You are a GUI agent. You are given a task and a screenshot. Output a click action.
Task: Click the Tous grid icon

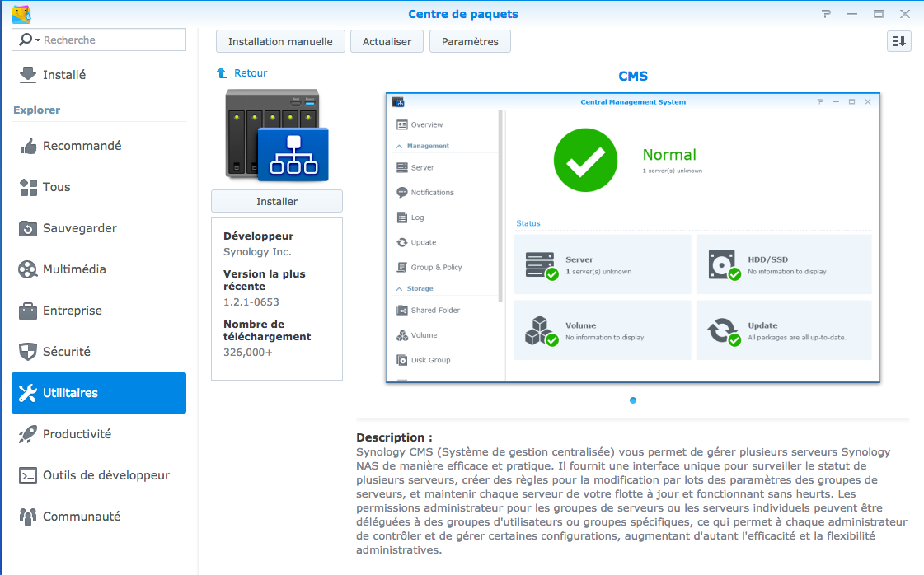click(28, 187)
